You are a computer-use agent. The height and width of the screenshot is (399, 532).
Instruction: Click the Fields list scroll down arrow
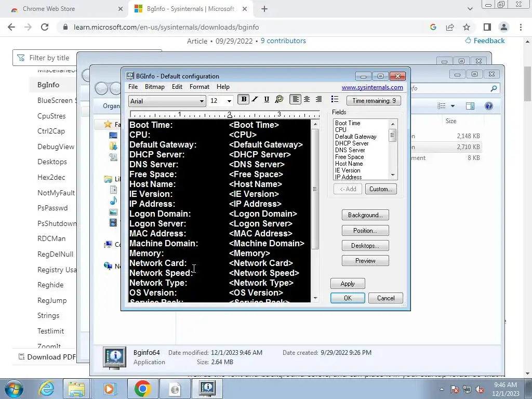[x=393, y=175]
